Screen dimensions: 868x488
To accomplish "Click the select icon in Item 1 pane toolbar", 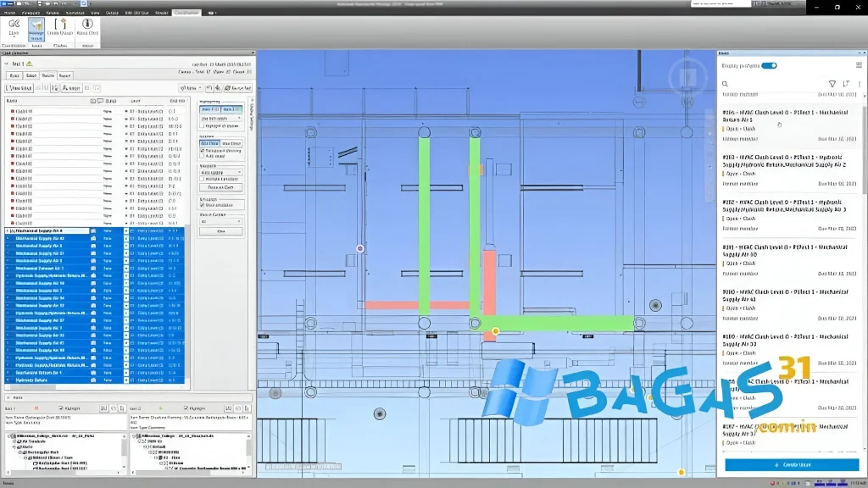I will click(122, 408).
